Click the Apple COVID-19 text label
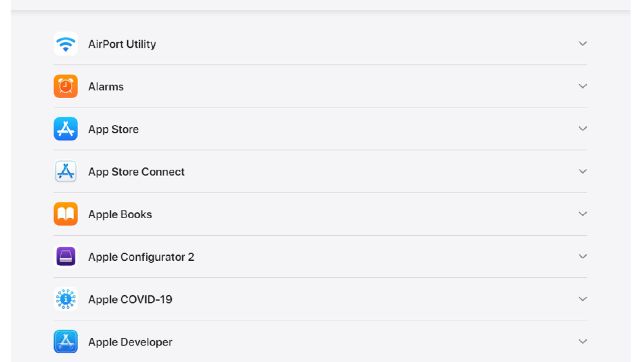This screenshot has width=644, height=362. (130, 299)
